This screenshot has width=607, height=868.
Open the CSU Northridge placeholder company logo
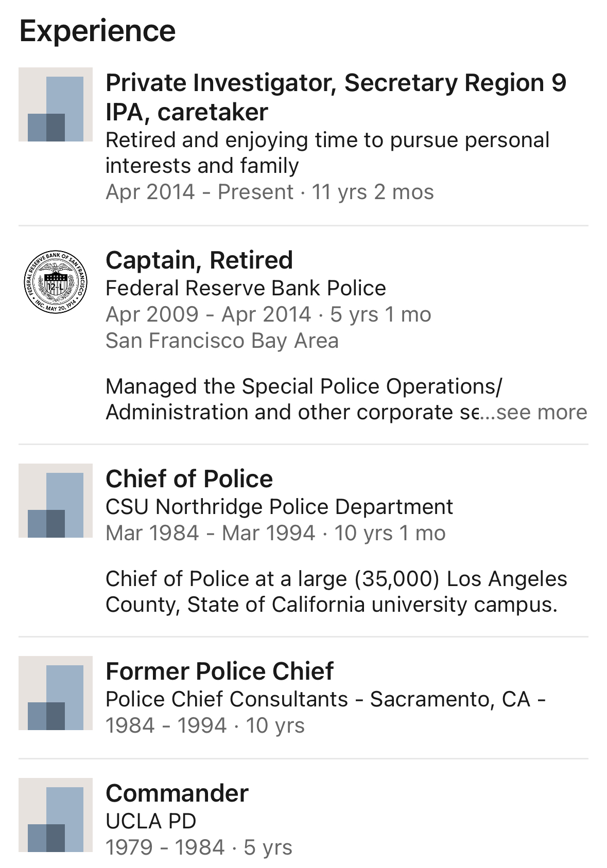click(x=56, y=501)
